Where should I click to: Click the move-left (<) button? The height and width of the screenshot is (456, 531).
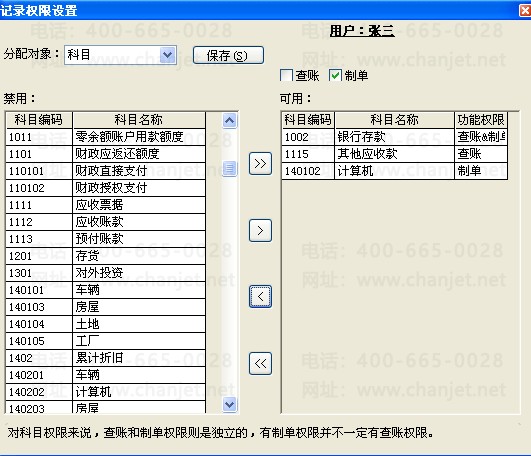click(x=260, y=297)
